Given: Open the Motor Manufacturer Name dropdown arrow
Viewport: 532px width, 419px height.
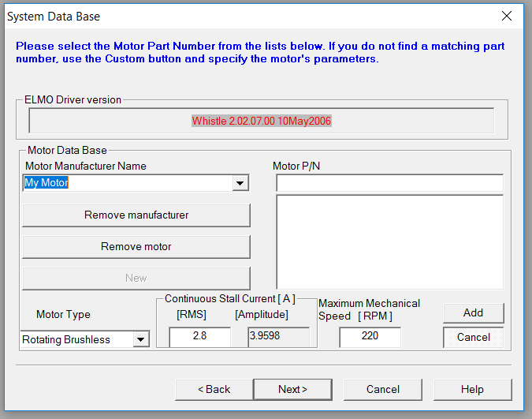Looking at the screenshot, I should point(240,183).
